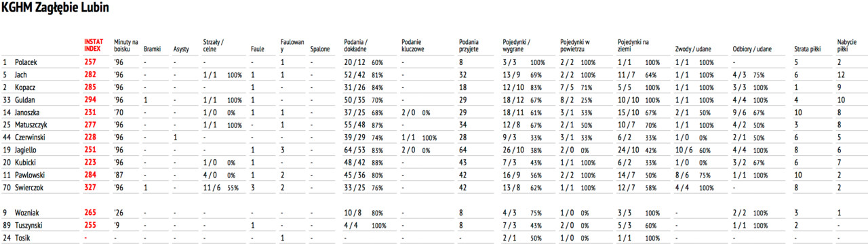Click the Pojedynki w powietrzu header
Image resolution: width=868 pixels, height=248 pixels.
[575, 45]
